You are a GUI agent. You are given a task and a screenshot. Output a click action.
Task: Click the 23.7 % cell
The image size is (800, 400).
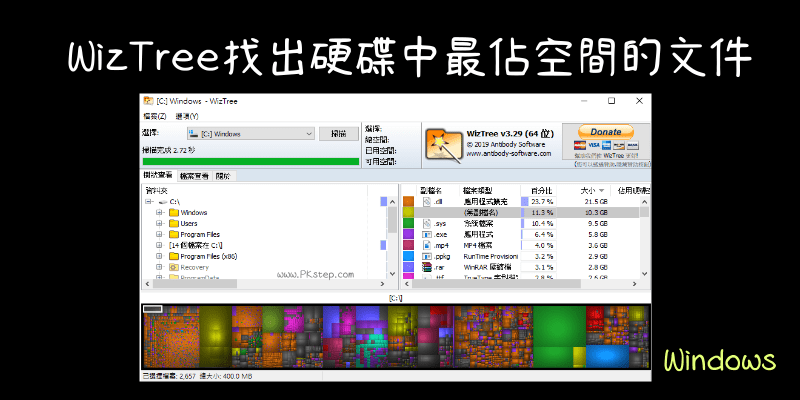[538, 202]
